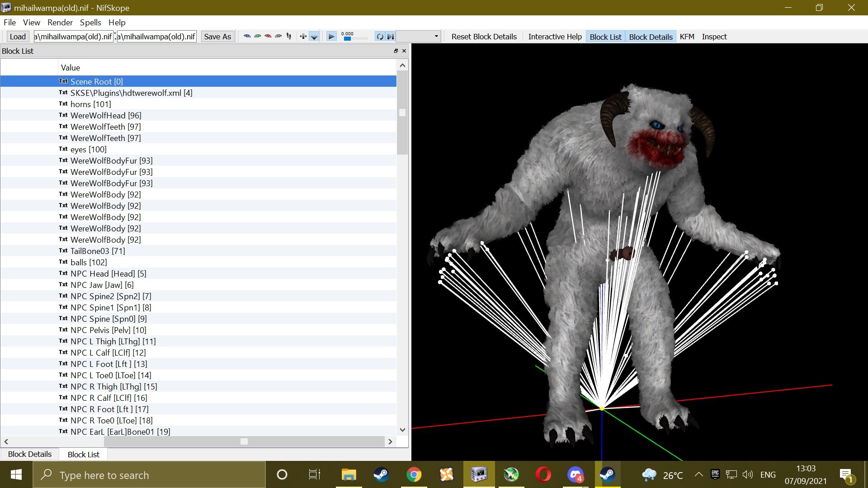Select the eyes [100] row
Viewport: 868px width, 488px height.
coord(198,149)
